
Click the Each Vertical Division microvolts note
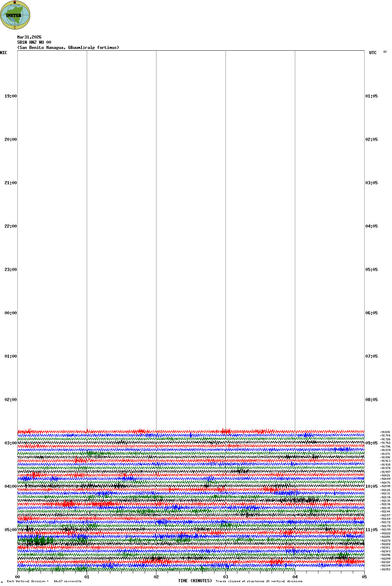44,581
